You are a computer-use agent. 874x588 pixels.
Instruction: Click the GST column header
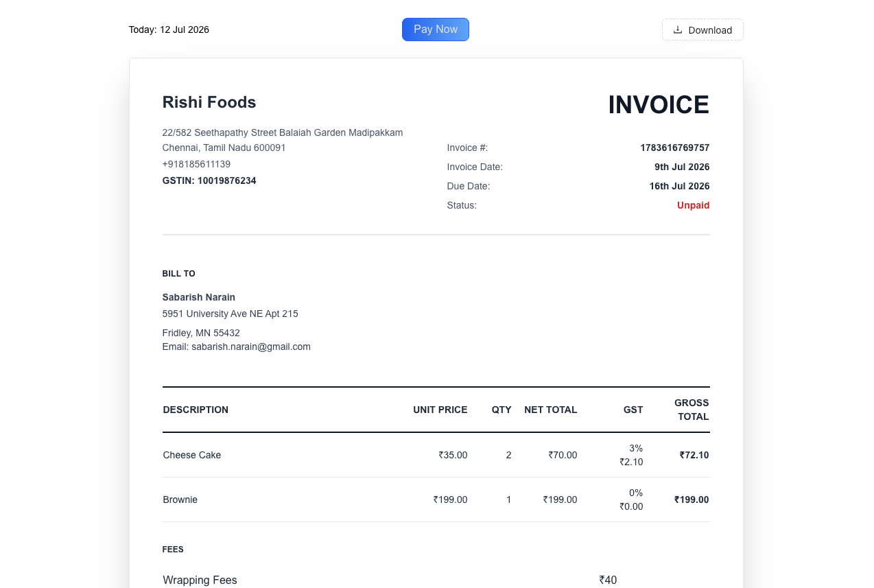633,410
